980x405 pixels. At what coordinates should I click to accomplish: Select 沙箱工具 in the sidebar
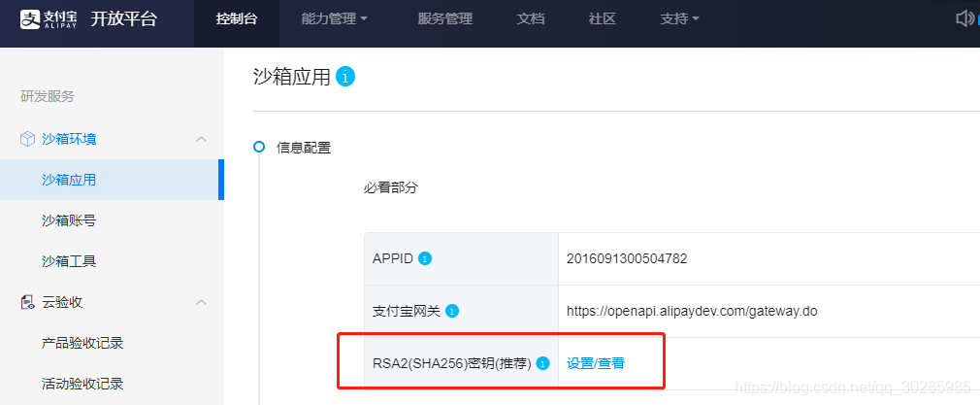[69, 261]
